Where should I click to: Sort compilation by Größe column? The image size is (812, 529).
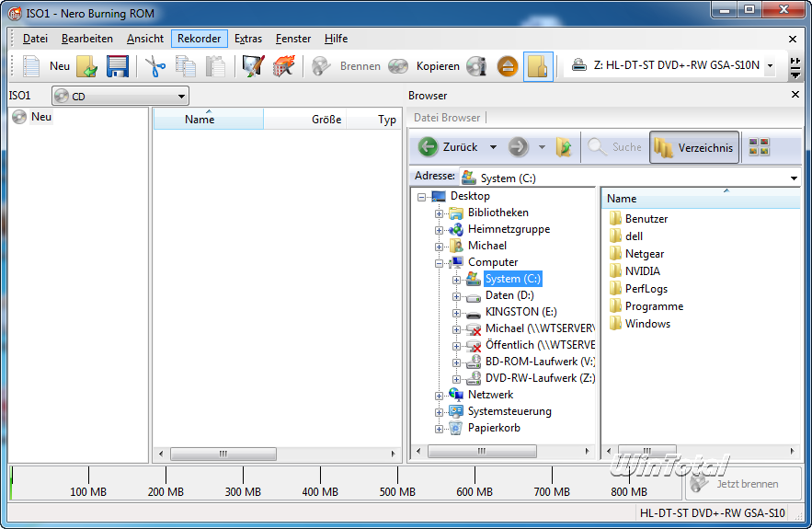point(305,120)
